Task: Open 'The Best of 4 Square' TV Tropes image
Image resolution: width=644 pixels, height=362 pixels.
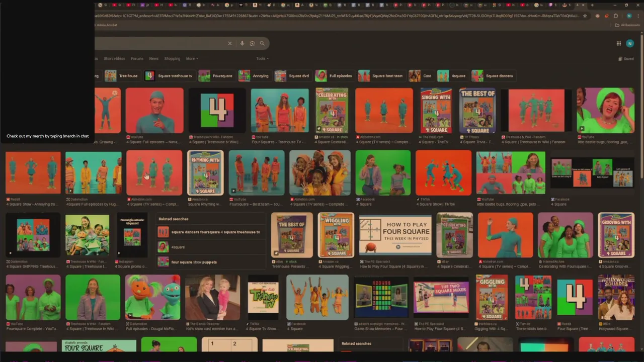Action: point(477,111)
